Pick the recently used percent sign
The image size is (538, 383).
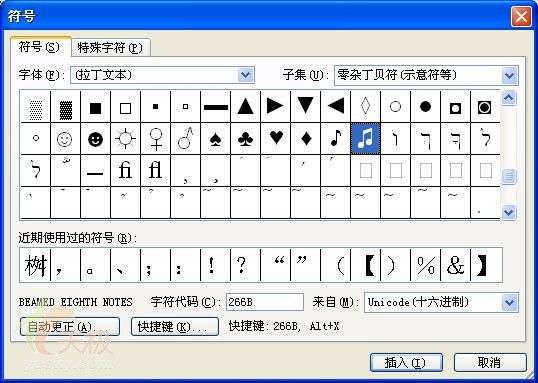pyautogui.click(x=425, y=265)
